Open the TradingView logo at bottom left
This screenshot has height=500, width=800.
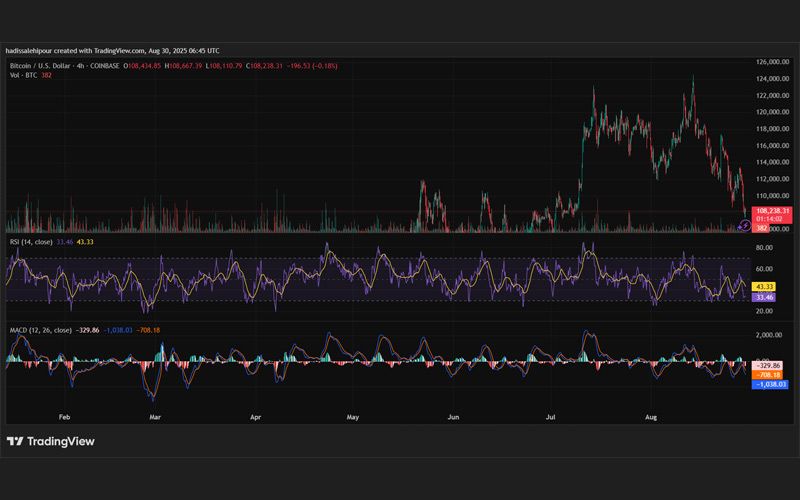click(x=51, y=441)
